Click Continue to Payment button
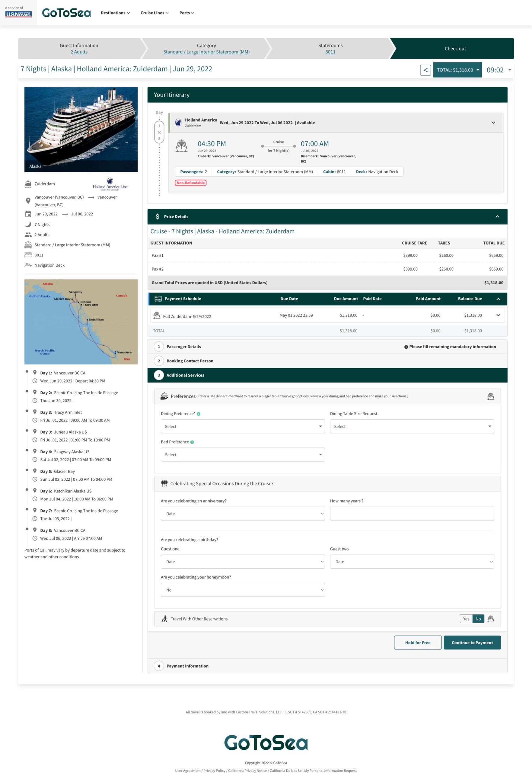 [472, 642]
